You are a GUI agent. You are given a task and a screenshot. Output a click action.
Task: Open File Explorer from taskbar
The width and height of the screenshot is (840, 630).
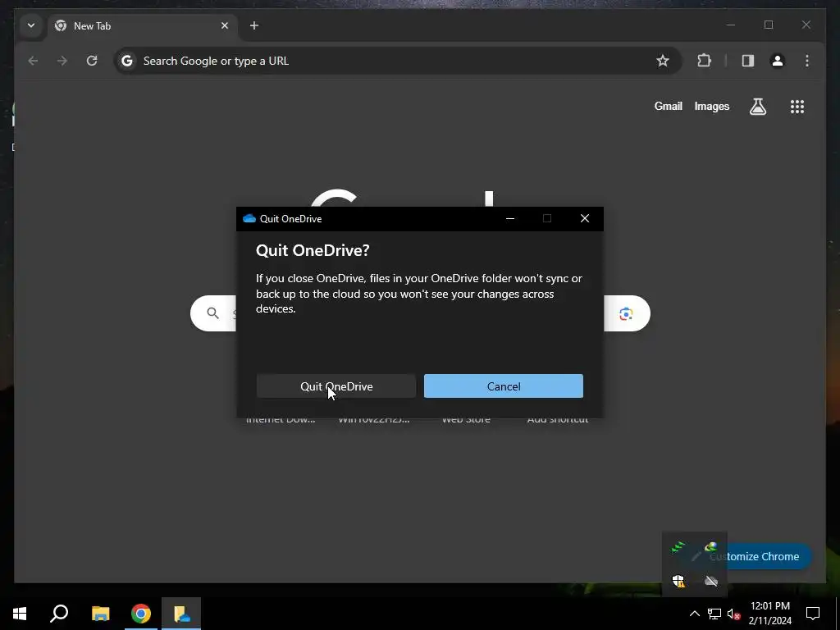pos(100,614)
